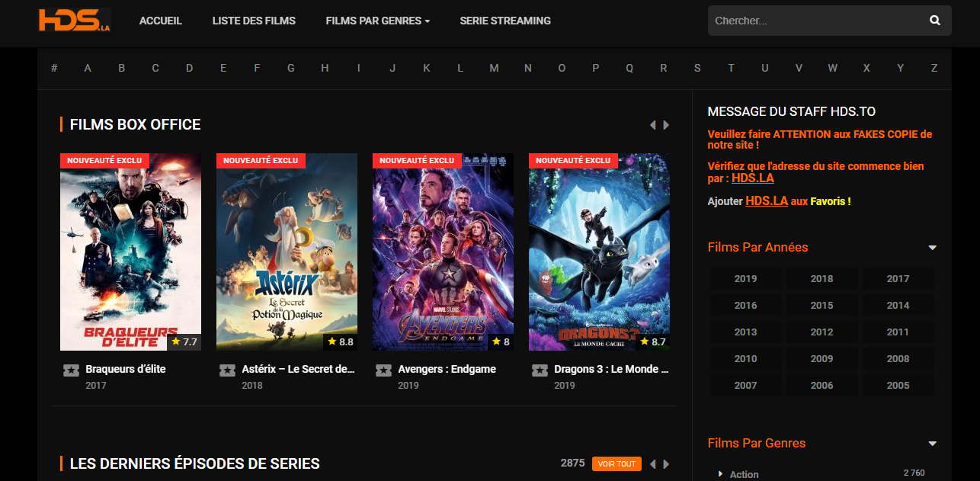Go to Accueil page
The image size is (980, 481).
161,21
